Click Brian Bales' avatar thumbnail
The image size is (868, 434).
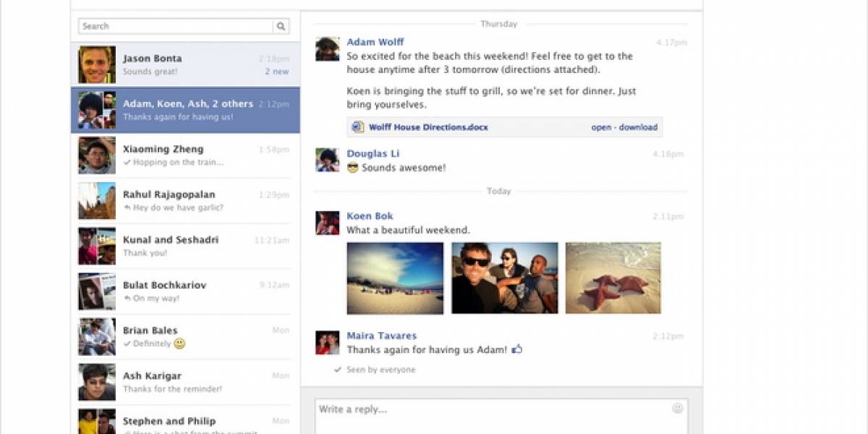(x=97, y=337)
